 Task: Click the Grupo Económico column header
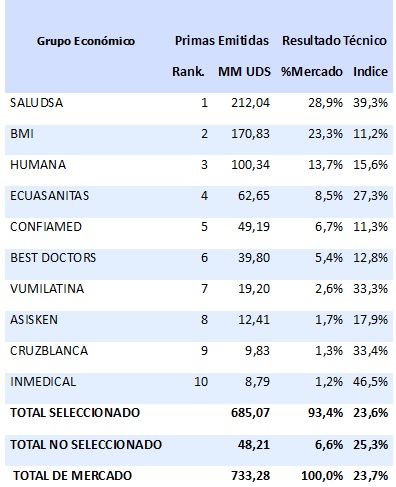pyautogui.click(x=86, y=41)
